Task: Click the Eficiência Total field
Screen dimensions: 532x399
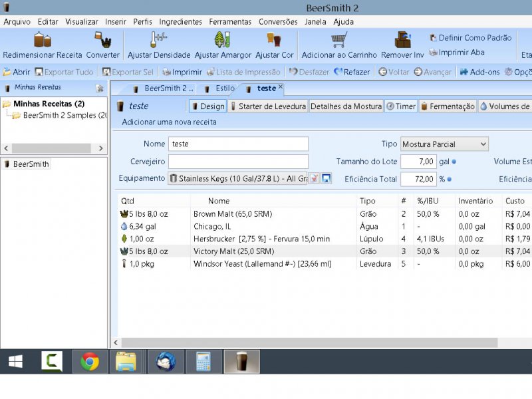Action: 418,179
